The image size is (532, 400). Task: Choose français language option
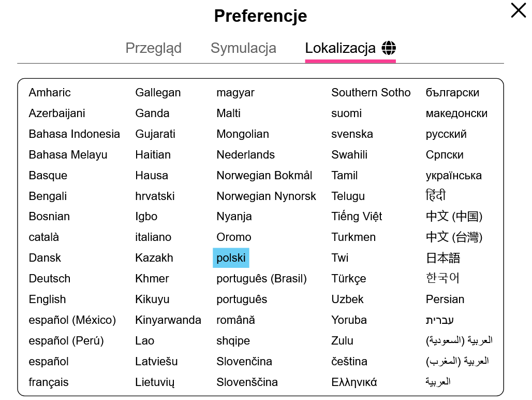(49, 382)
